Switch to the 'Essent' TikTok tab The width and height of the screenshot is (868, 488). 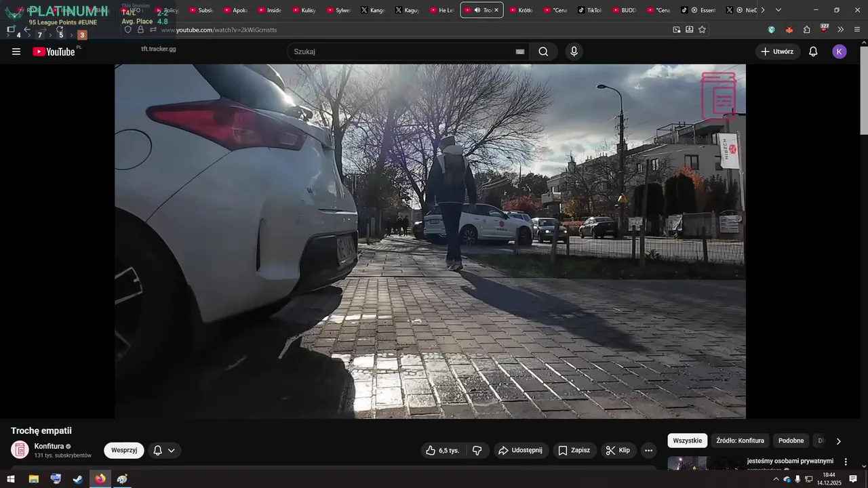point(698,10)
